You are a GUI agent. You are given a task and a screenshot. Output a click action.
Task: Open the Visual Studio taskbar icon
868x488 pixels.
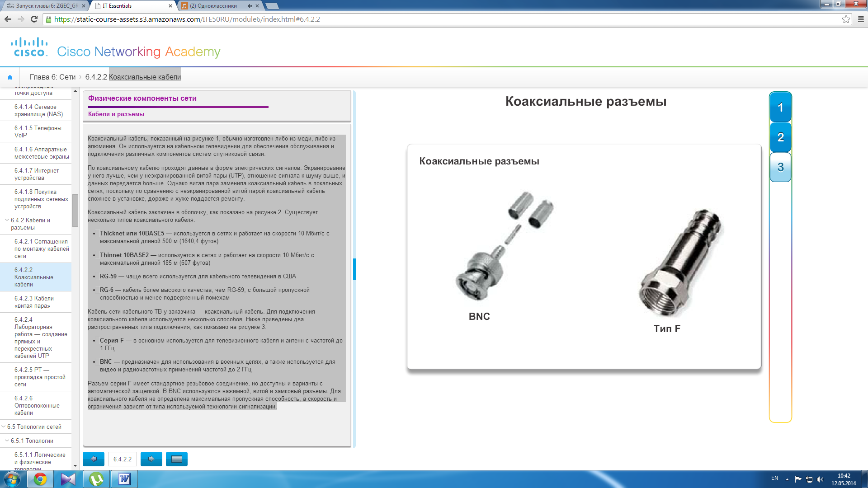(x=68, y=479)
